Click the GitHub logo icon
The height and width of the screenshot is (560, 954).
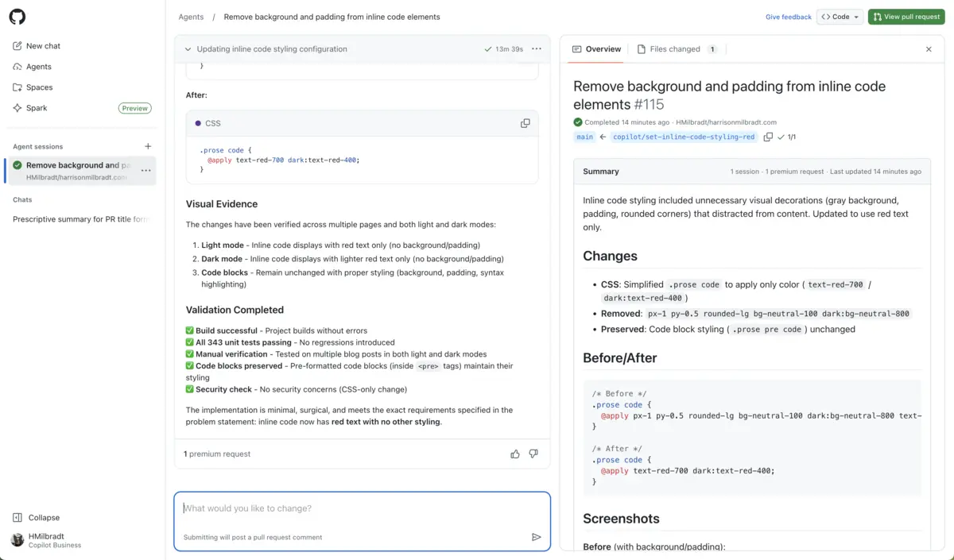pyautogui.click(x=17, y=17)
